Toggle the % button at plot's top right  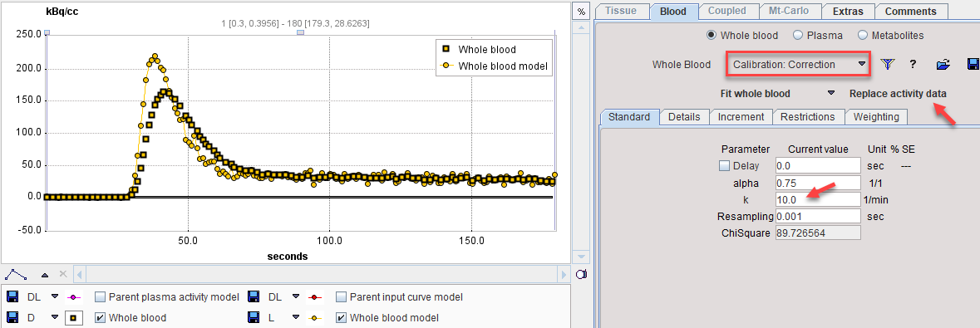(581, 12)
